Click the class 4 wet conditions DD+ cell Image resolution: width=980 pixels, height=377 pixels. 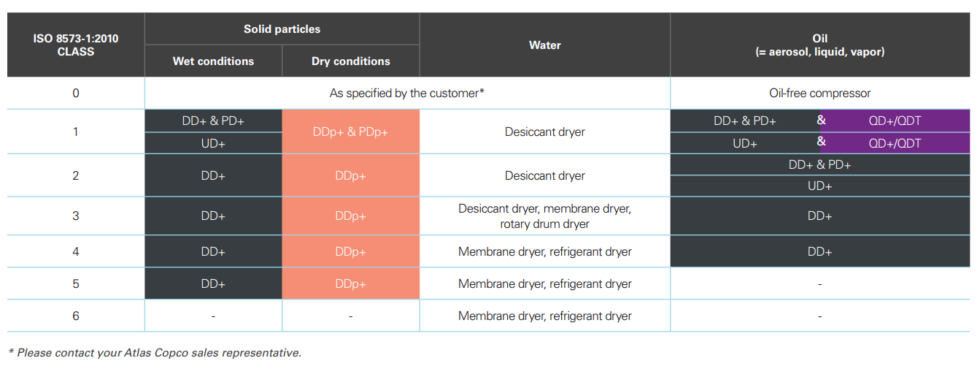point(213,251)
